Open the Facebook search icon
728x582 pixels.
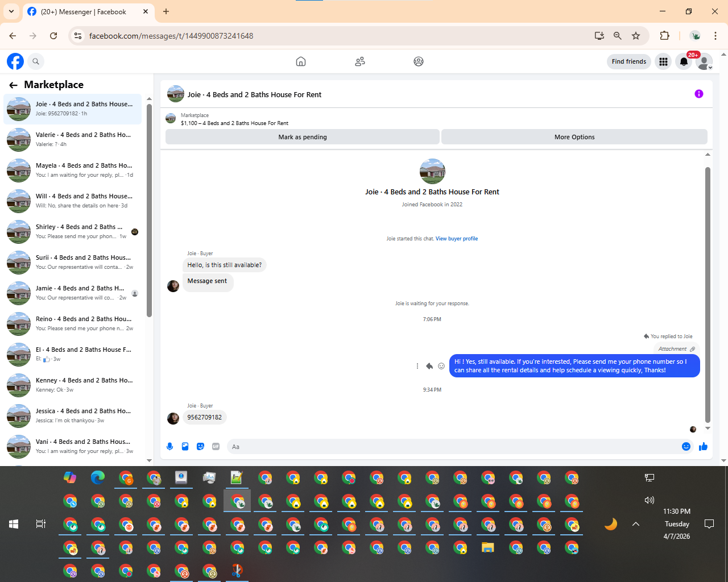pos(36,61)
